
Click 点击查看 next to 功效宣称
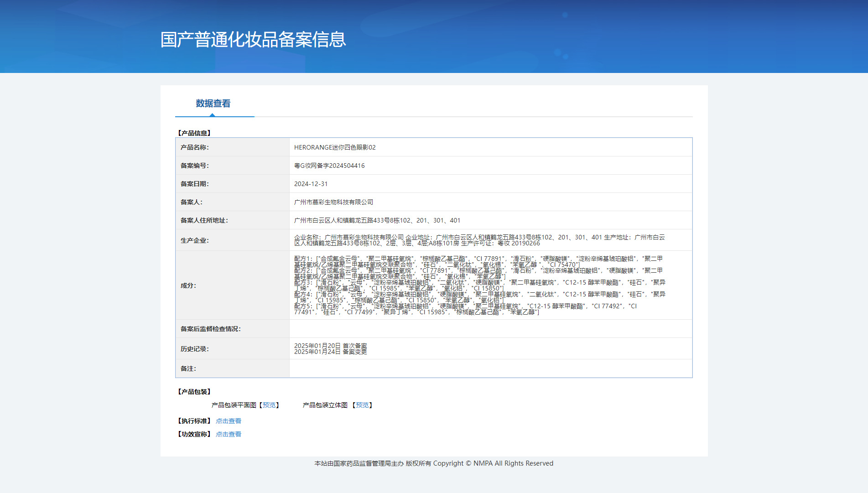228,434
